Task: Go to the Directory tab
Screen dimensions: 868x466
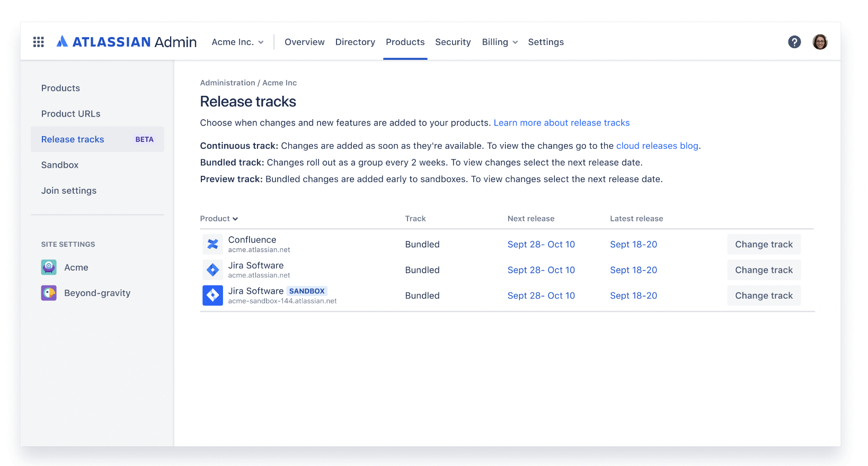Action: coord(355,42)
